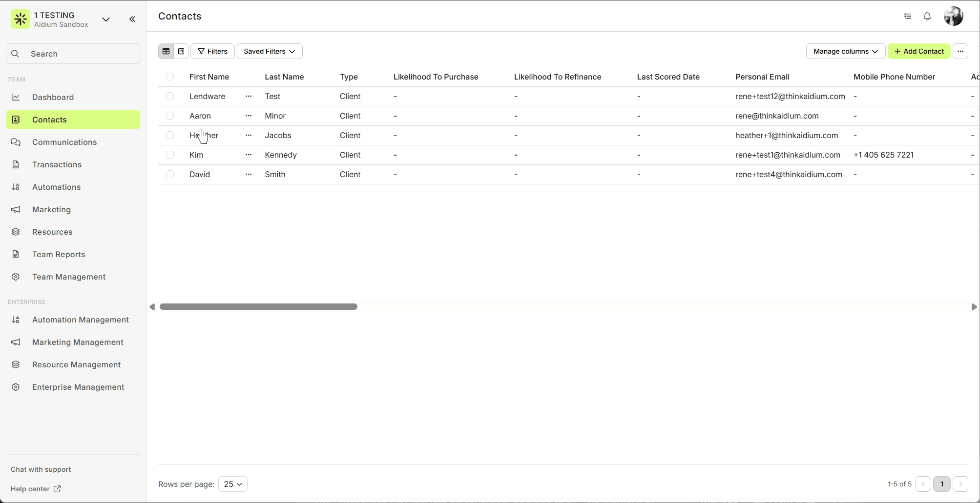The width and height of the screenshot is (980, 503).
Task: Tick the checkbox for David Smith
Action: (170, 174)
